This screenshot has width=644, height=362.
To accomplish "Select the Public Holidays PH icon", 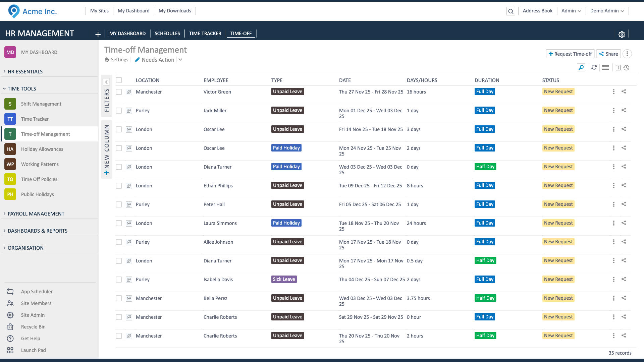I will click(x=10, y=194).
